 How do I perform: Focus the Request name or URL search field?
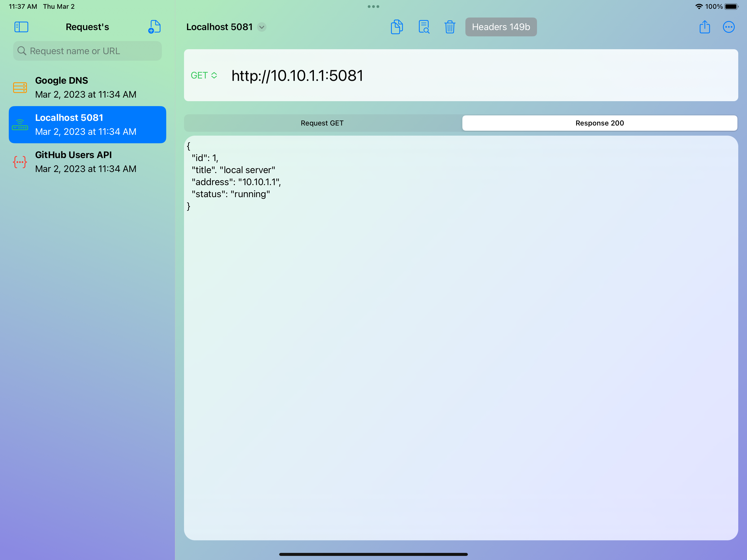(x=87, y=51)
